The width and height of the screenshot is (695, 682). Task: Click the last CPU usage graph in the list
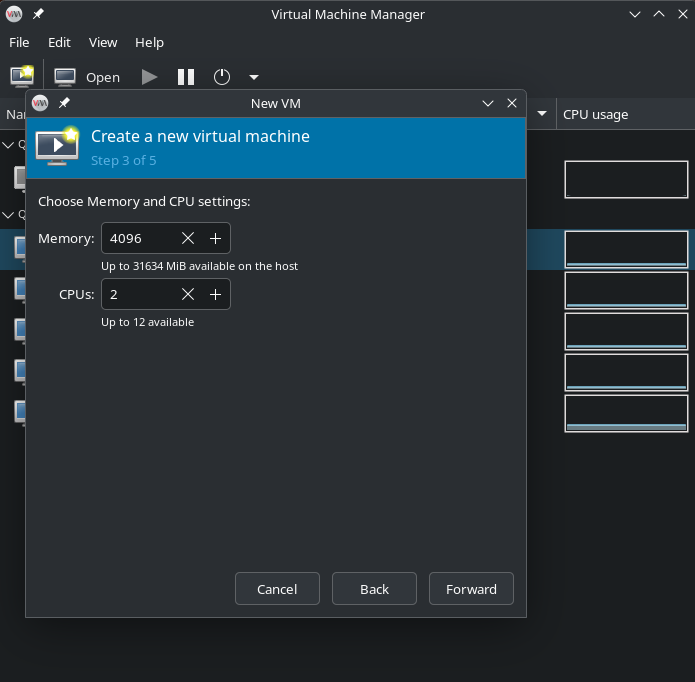click(626, 413)
